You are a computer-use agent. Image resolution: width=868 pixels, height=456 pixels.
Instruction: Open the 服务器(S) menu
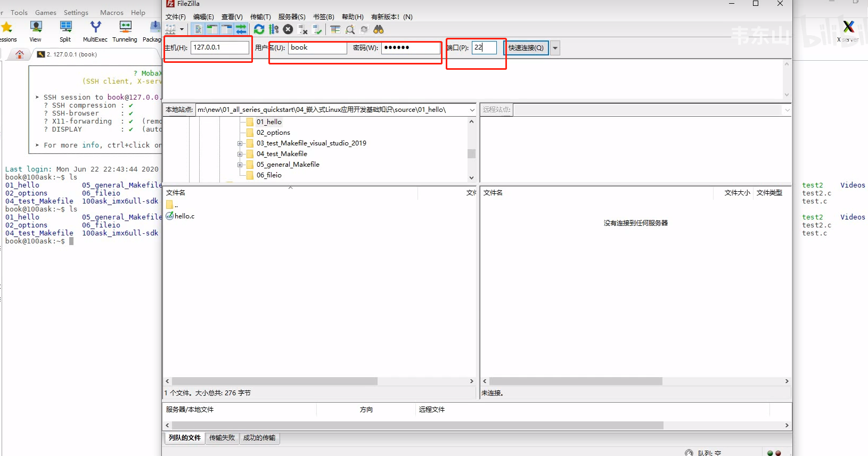click(292, 17)
